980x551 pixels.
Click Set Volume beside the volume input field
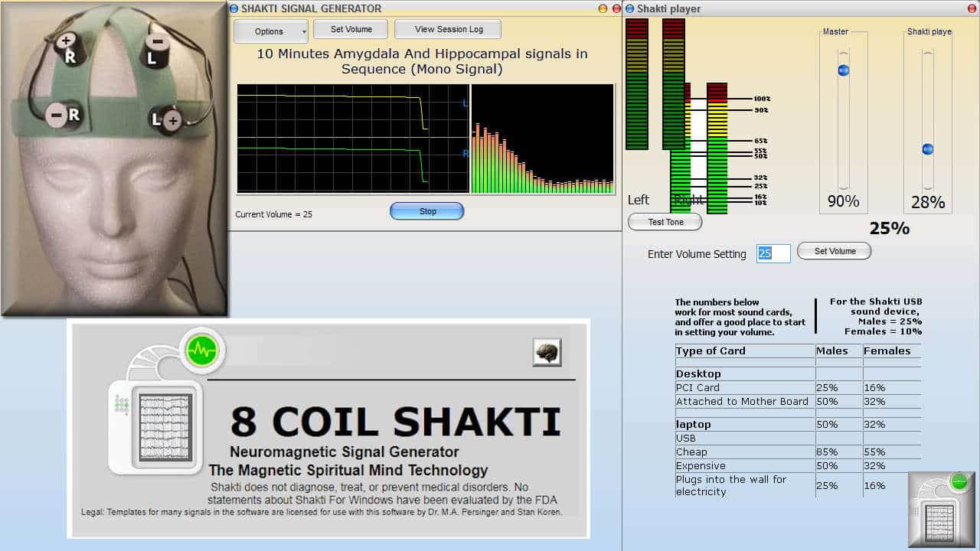[835, 251]
